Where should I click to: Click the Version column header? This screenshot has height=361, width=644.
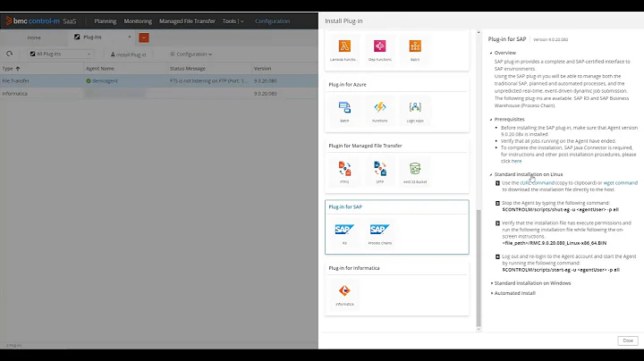tap(262, 69)
